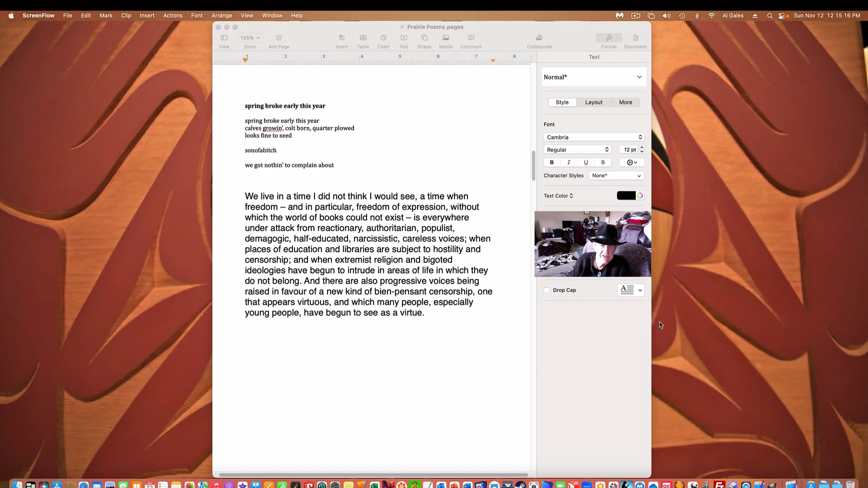Open the Arrange menu

coord(222,15)
